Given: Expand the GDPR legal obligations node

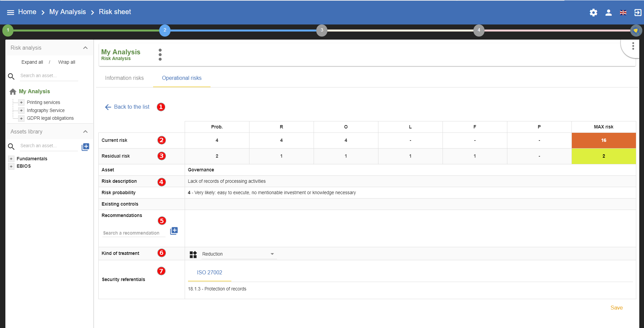Looking at the screenshot, I should (x=21, y=118).
